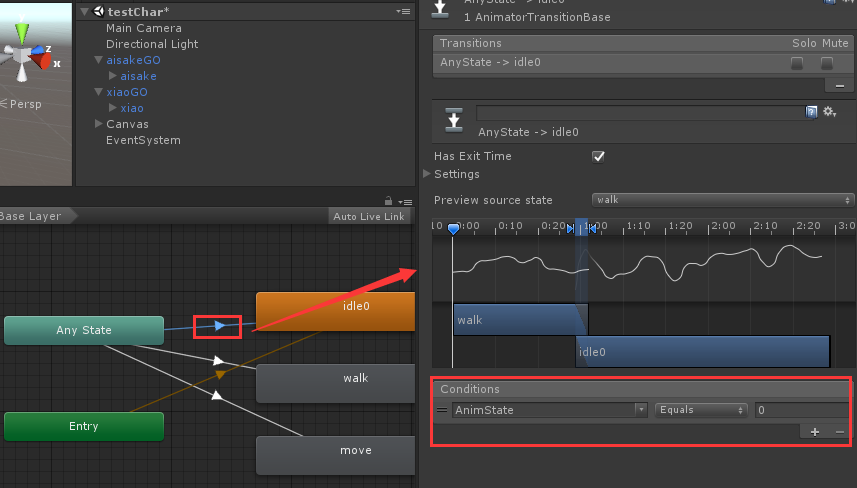Click the timeline playhead marker

click(x=453, y=228)
